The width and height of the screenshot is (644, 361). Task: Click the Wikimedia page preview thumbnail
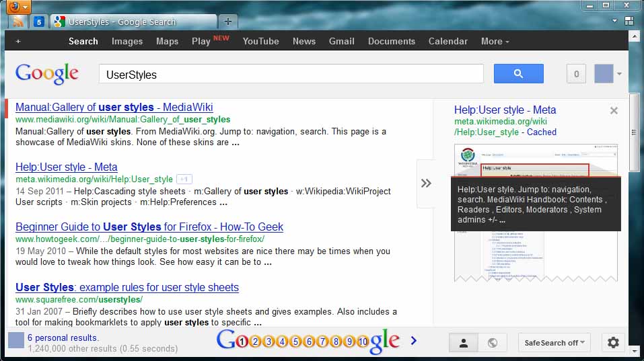536,213
